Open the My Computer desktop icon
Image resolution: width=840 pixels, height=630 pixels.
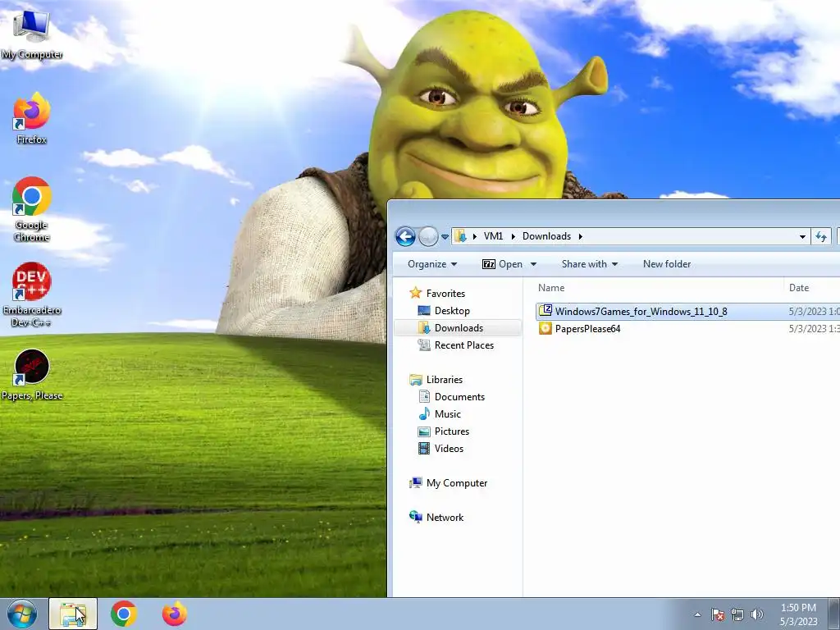(x=31, y=34)
